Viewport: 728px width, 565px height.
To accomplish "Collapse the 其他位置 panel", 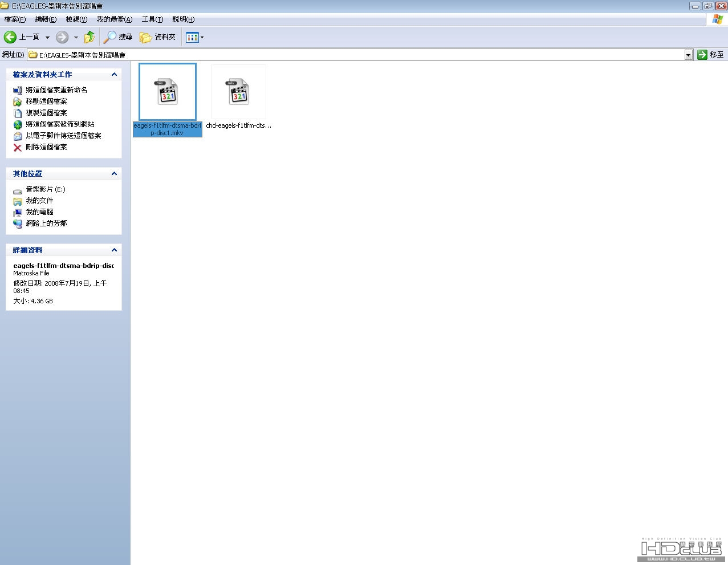I will pos(114,174).
